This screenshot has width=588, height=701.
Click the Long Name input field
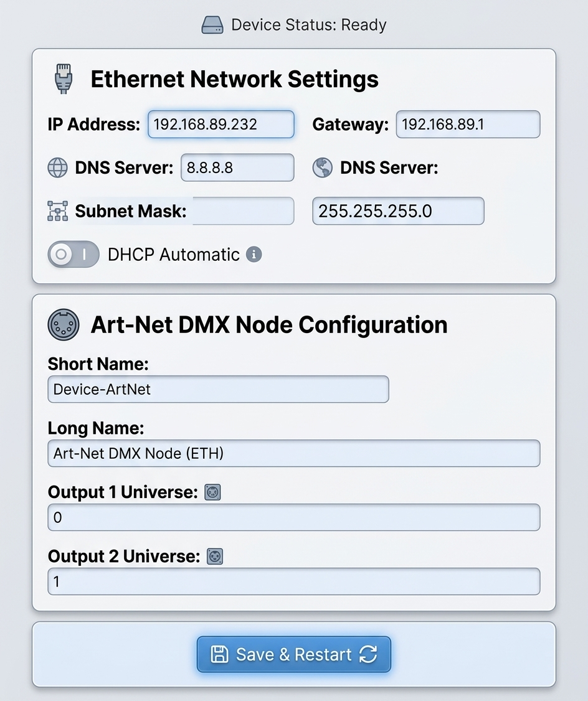tap(294, 453)
